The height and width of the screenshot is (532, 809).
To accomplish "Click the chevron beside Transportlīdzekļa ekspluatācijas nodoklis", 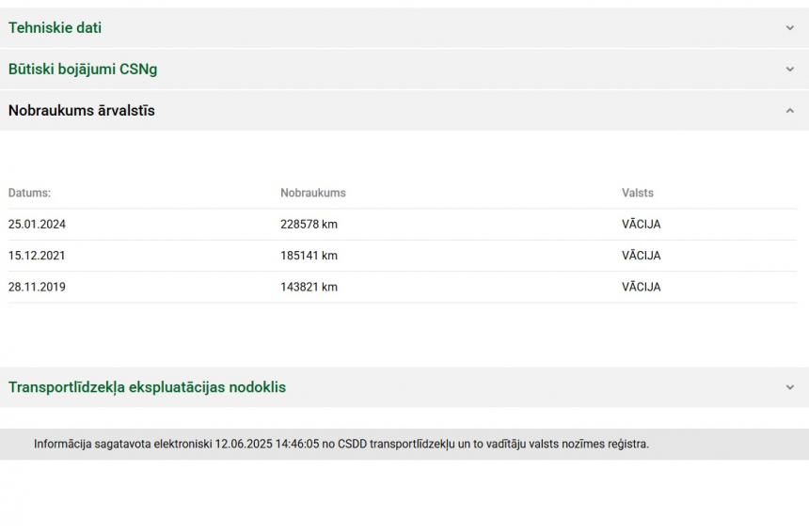I will [789, 387].
